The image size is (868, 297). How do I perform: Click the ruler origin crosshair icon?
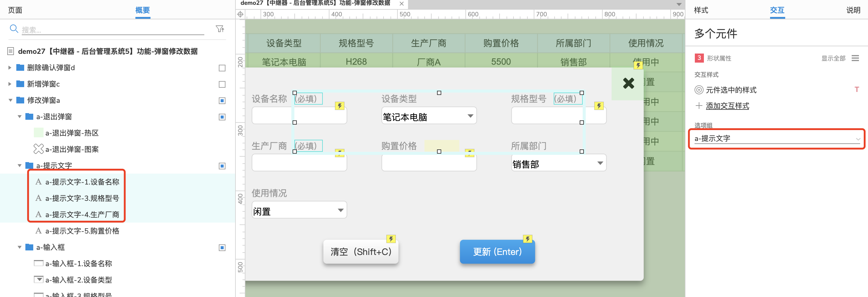[240, 14]
